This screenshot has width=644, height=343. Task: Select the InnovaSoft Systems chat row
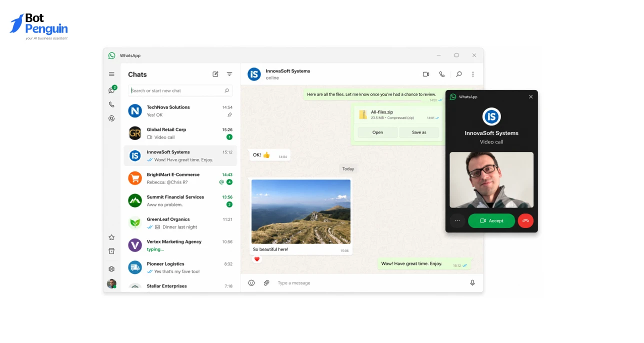pos(180,156)
